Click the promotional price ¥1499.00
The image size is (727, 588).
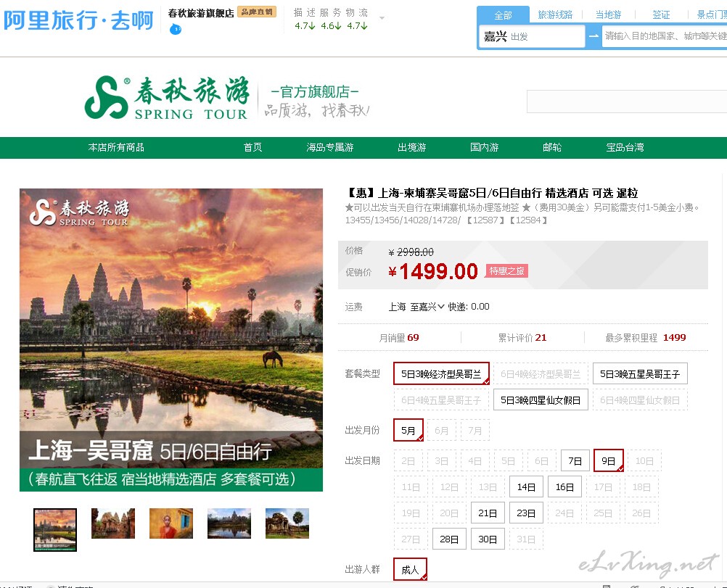(433, 272)
